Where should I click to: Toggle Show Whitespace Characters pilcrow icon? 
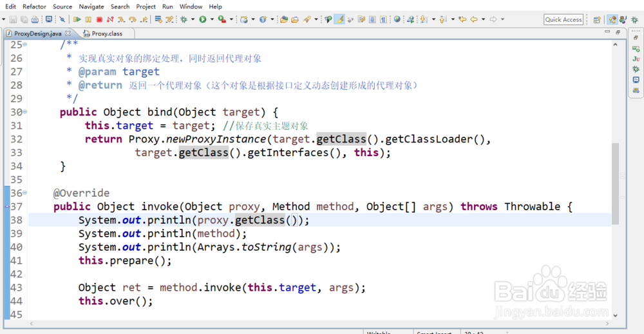[383, 19]
